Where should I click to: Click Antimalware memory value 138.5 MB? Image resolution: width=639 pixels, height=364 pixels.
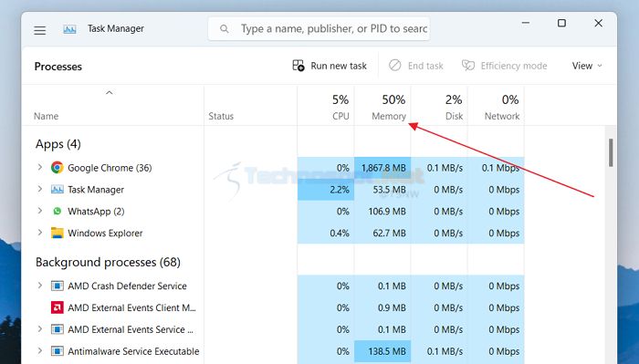[x=387, y=351]
